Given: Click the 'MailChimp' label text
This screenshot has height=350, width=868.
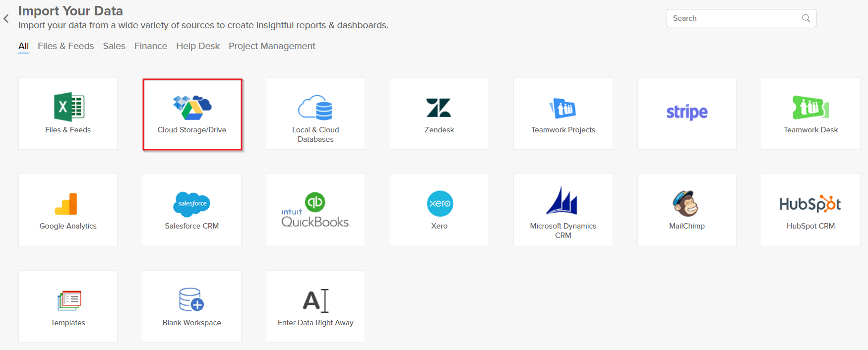Looking at the screenshot, I should [687, 226].
